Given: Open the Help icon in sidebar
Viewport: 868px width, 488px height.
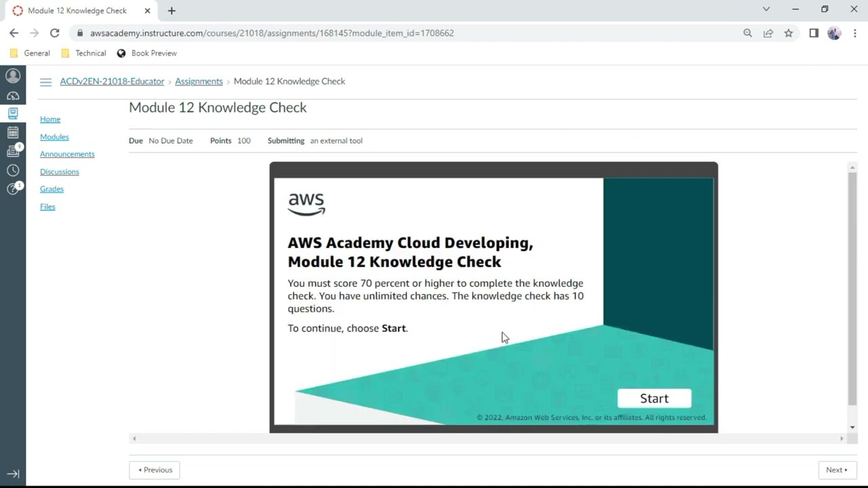Looking at the screenshot, I should click(x=13, y=189).
